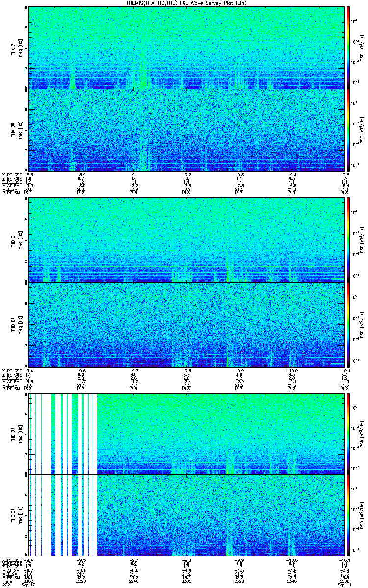Click the '2340' time tick label
Viewport: 368px width, 588px height.
click(x=292, y=581)
